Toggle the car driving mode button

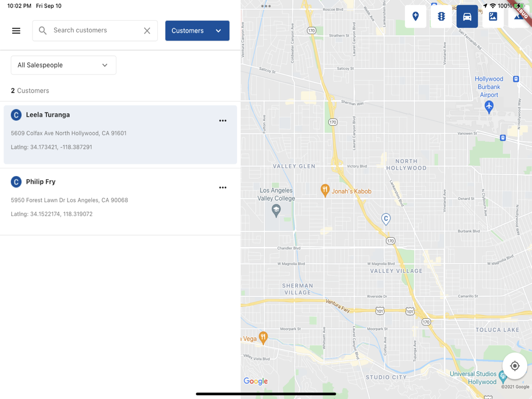coord(467,16)
